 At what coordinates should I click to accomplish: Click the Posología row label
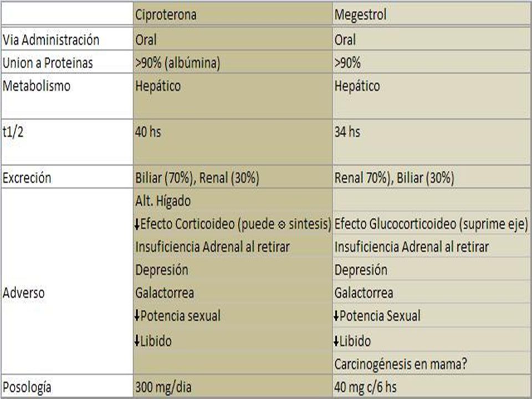pyautogui.click(x=67, y=386)
